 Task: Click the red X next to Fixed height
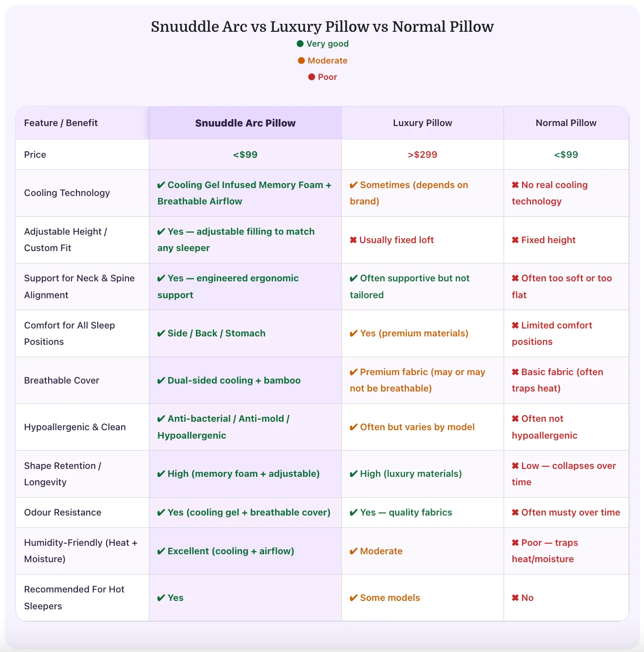point(515,240)
